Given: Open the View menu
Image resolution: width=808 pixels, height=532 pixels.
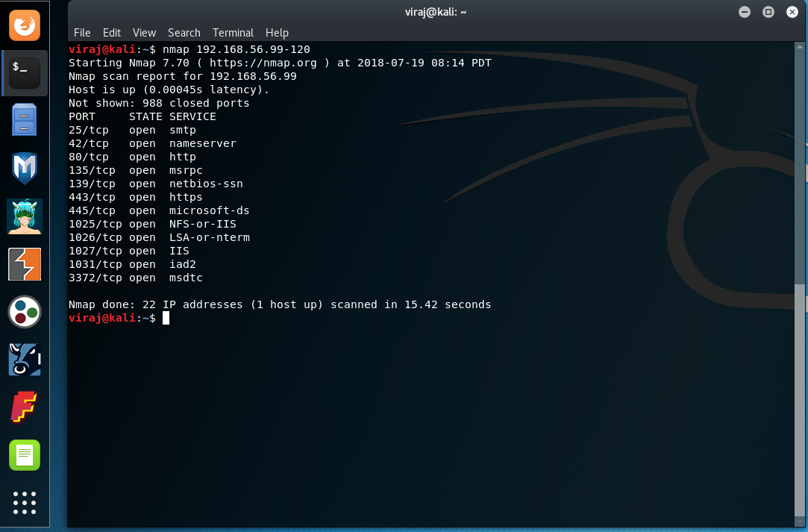Looking at the screenshot, I should click(x=144, y=33).
